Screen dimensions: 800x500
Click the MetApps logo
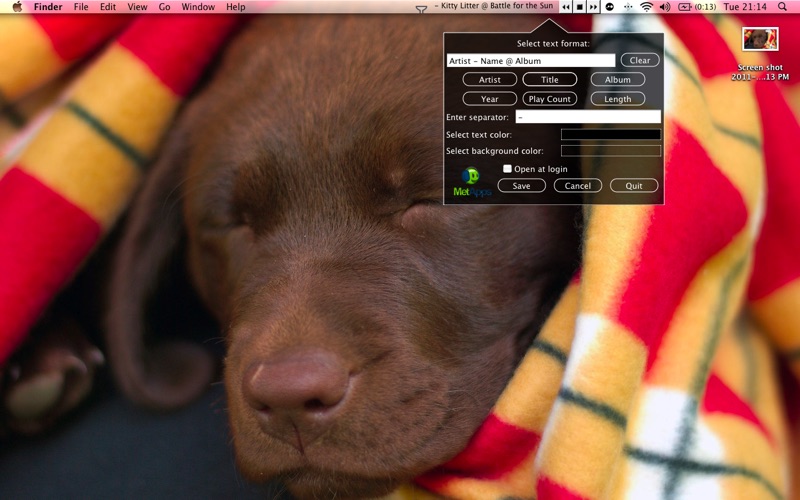472,182
